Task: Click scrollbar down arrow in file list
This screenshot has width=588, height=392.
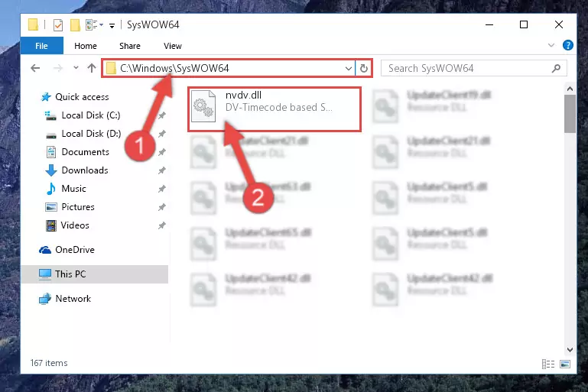Action: click(x=570, y=350)
